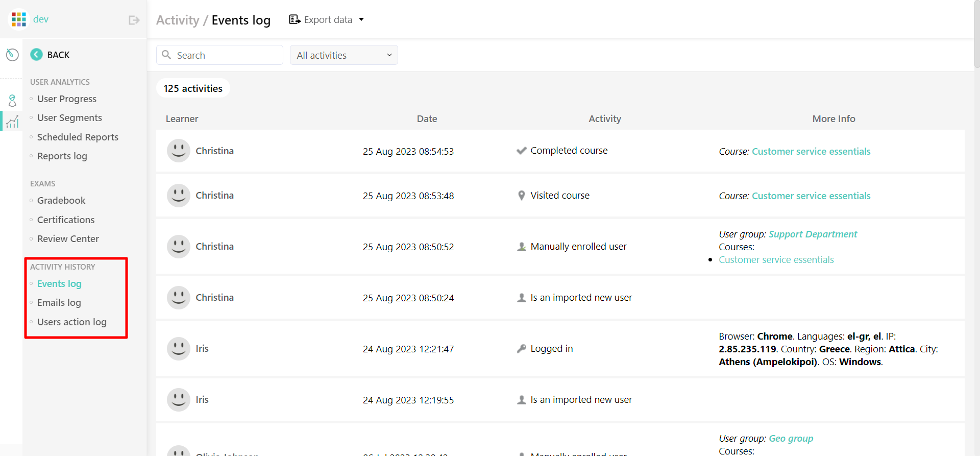Open Review Center under Exams
The image size is (980, 456).
pyautogui.click(x=68, y=238)
